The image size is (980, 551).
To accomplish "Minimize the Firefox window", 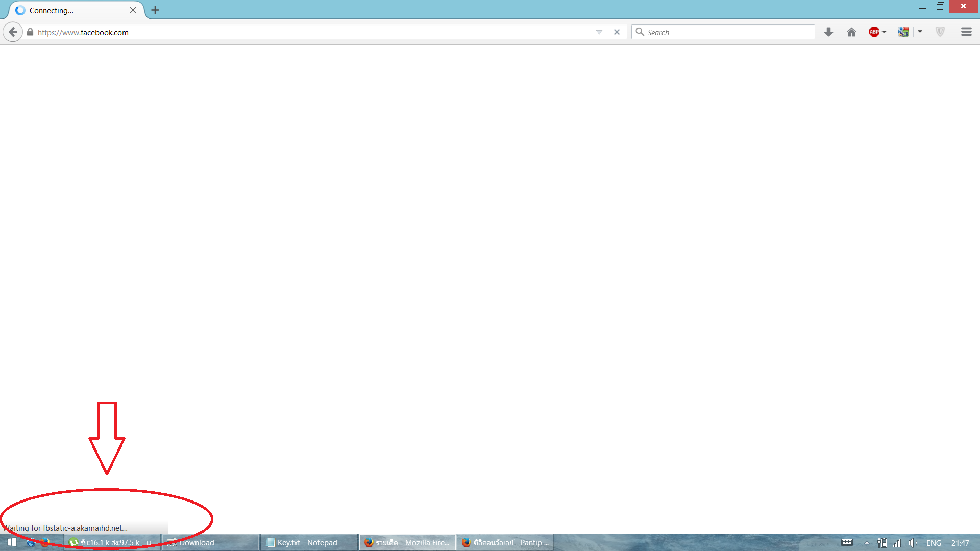I will [x=922, y=7].
